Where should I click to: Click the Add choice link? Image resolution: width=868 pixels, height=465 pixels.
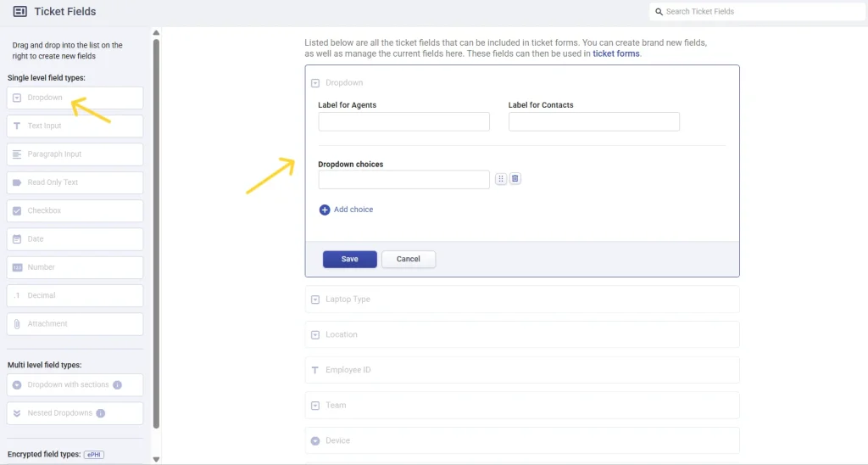(353, 210)
